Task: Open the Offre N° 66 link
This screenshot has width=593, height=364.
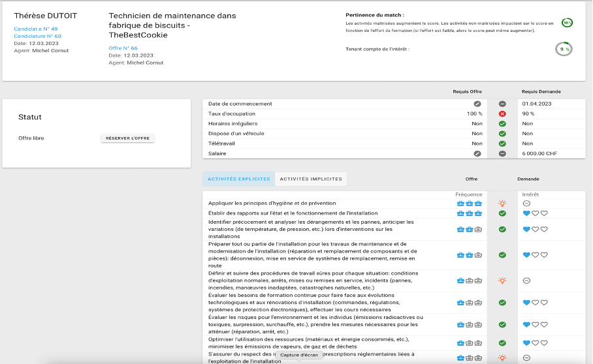Action: click(x=123, y=48)
